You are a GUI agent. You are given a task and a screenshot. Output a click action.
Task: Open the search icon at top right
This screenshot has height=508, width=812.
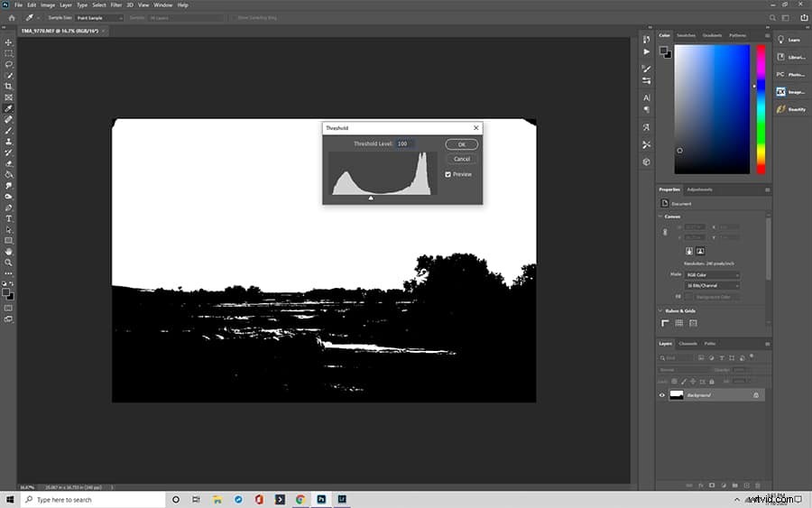coord(772,18)
